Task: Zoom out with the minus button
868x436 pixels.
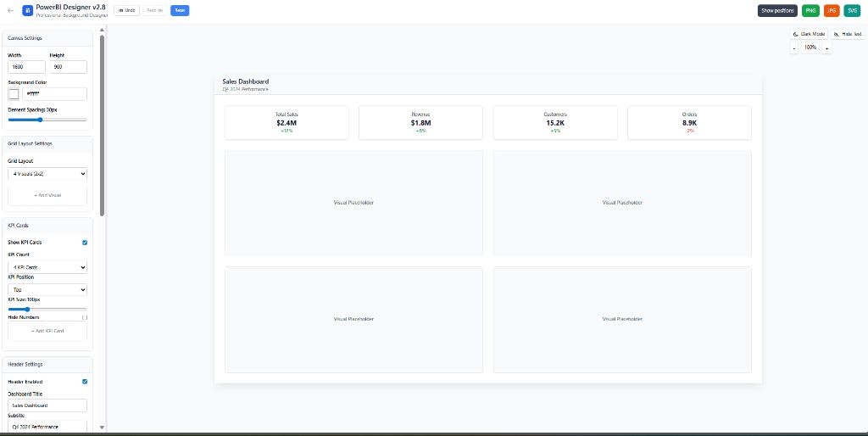Action: 794,48
